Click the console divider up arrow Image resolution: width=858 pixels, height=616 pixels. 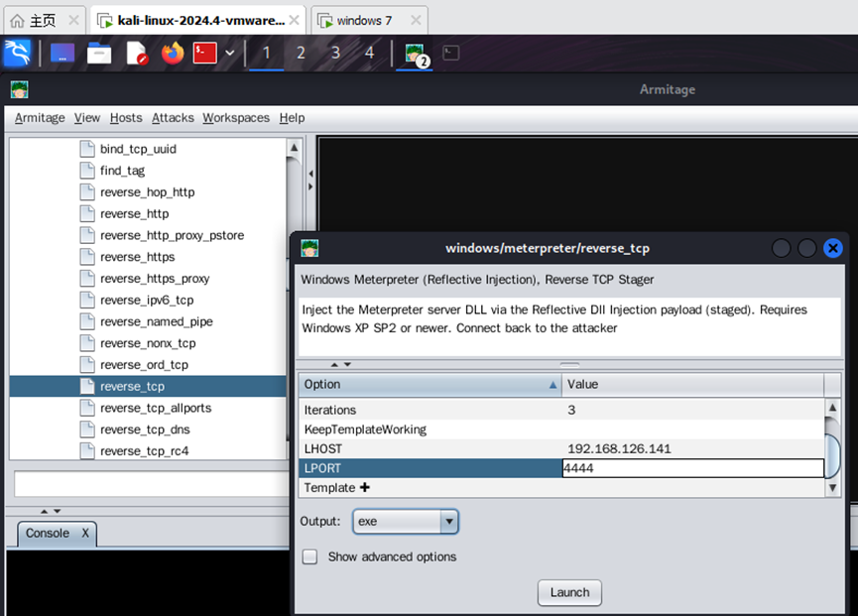45,511
